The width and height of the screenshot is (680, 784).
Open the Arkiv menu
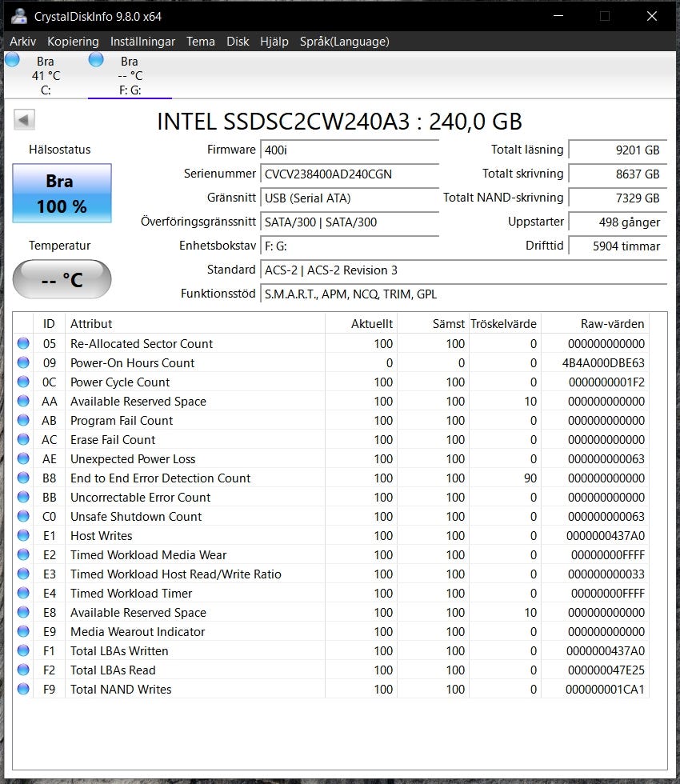(22, 42)
